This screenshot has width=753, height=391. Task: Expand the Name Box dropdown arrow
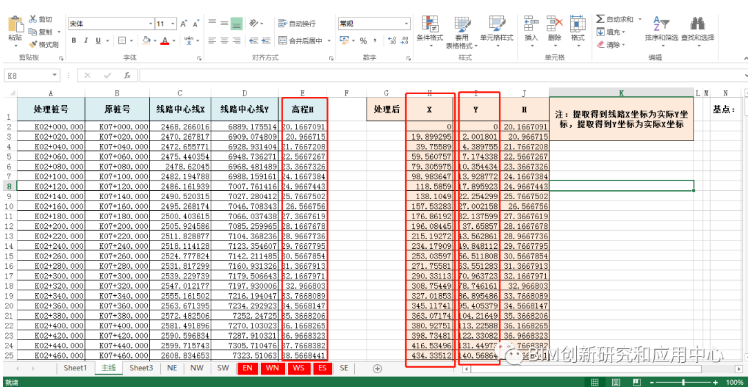point(55,75)
